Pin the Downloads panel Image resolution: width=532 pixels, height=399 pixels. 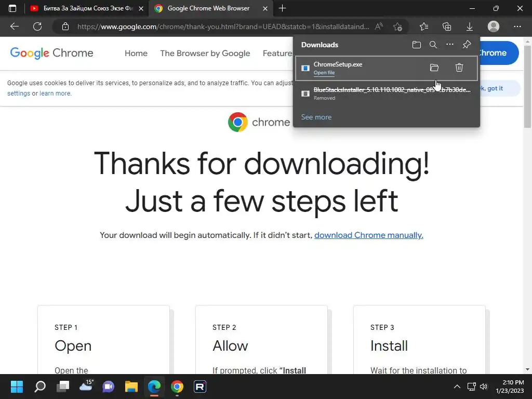tap(467, 45)
